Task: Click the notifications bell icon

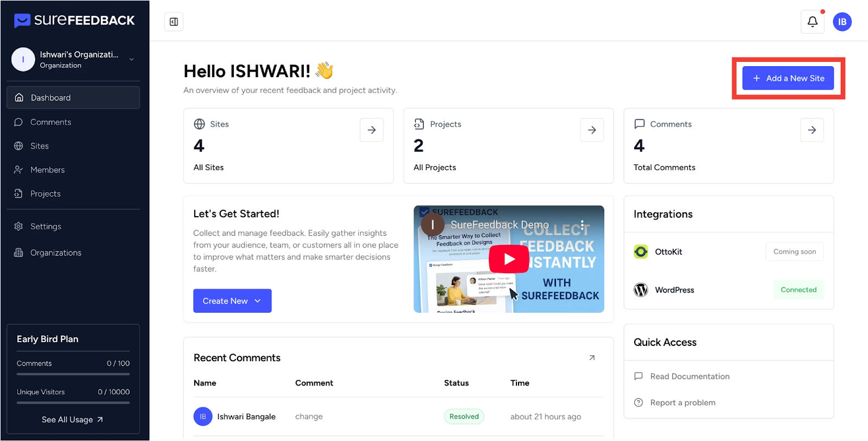Action: click(812, 22)
